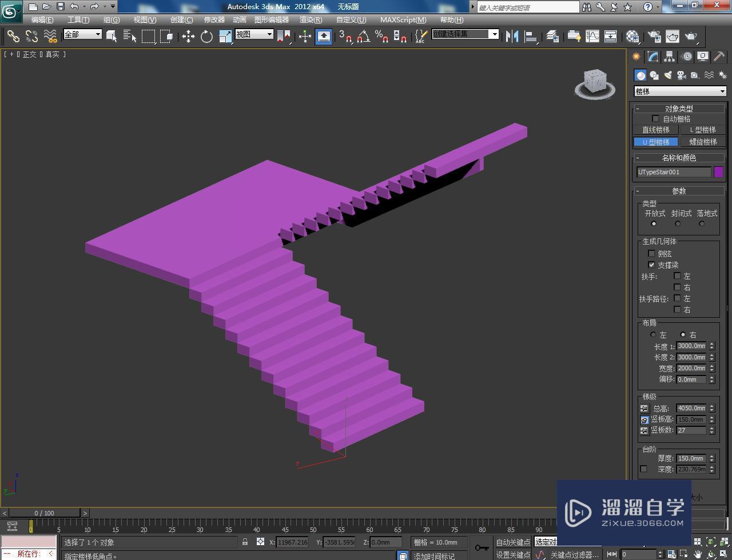Collapse the 名称和颜色 rollout

pyautogui.click(x=679, y=158)
